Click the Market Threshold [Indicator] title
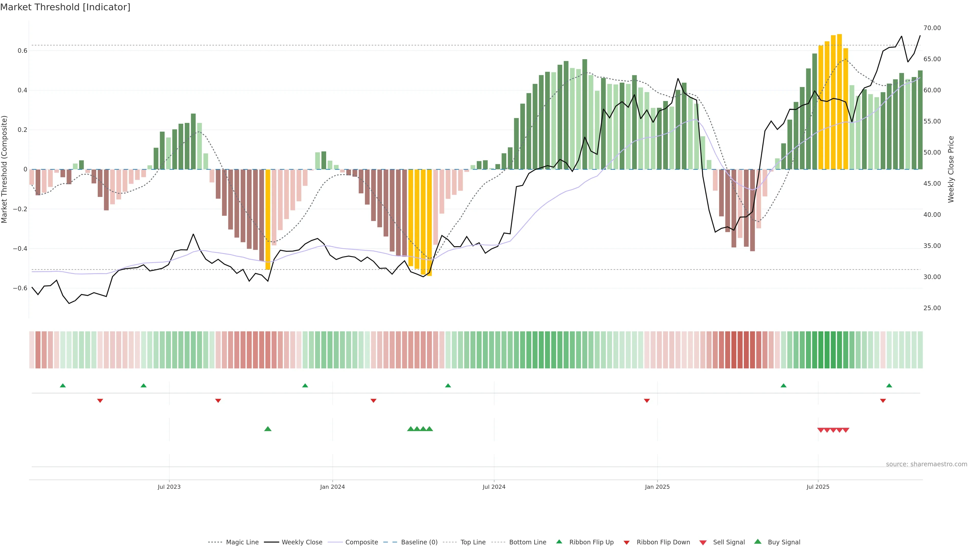Screen dimensions: 980x551 pyautogui.click(x=65, y=7)
